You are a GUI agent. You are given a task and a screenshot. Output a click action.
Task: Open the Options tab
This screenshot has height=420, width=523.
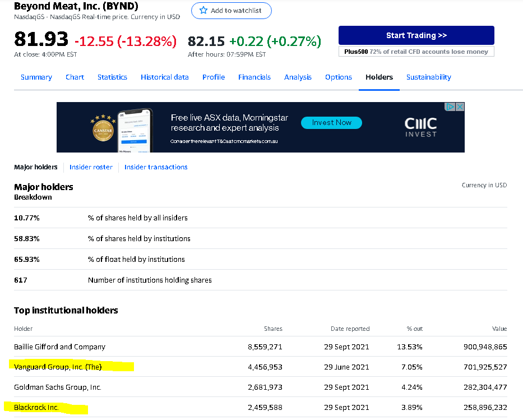(339, 77)
